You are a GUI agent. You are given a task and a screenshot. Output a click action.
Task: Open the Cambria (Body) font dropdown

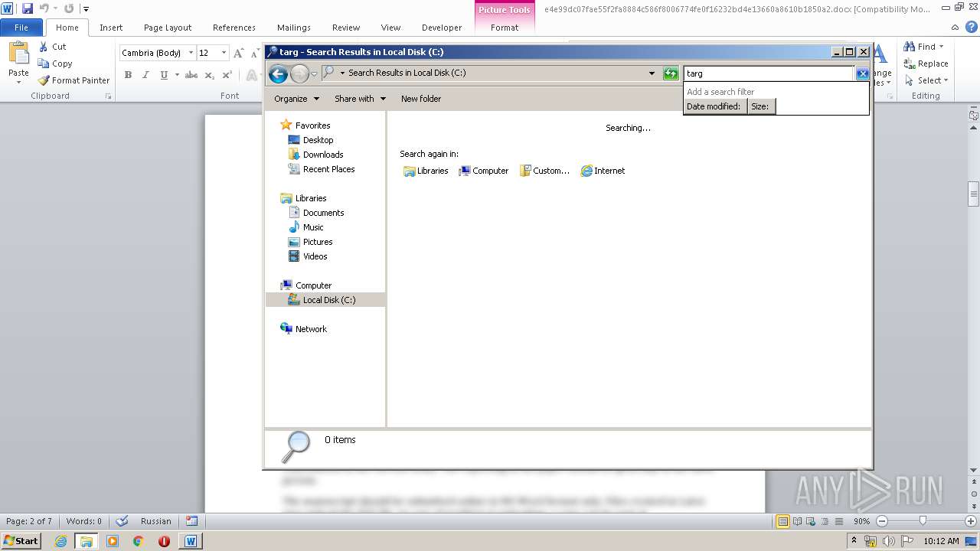(191, 53)
